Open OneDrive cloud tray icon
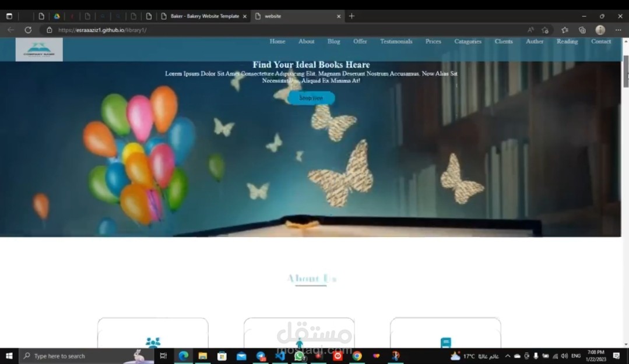 517,356
